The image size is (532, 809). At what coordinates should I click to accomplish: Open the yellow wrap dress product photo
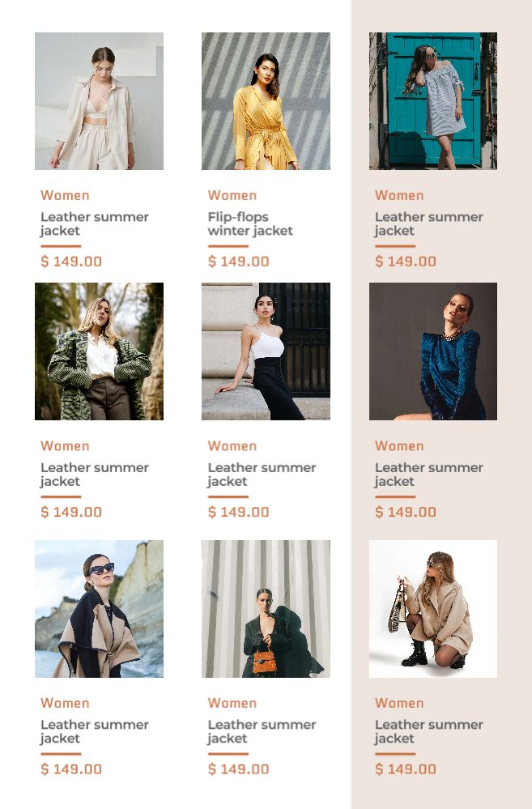[266, 101]
